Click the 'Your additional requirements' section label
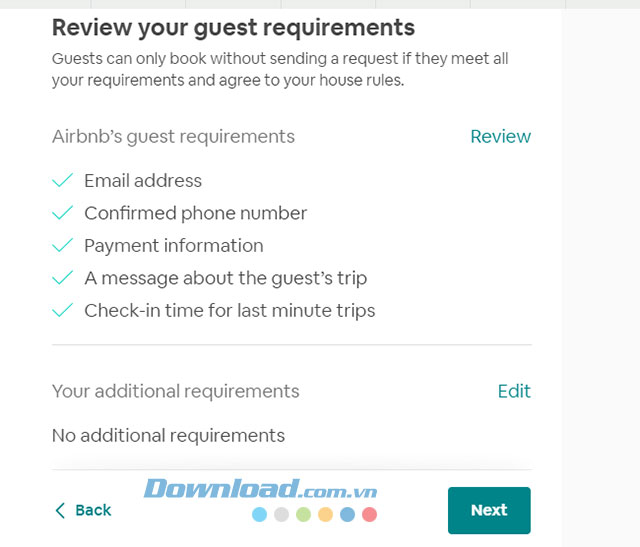Image resolution: width=640 pixels, height=547 pixels. point(175,391)
